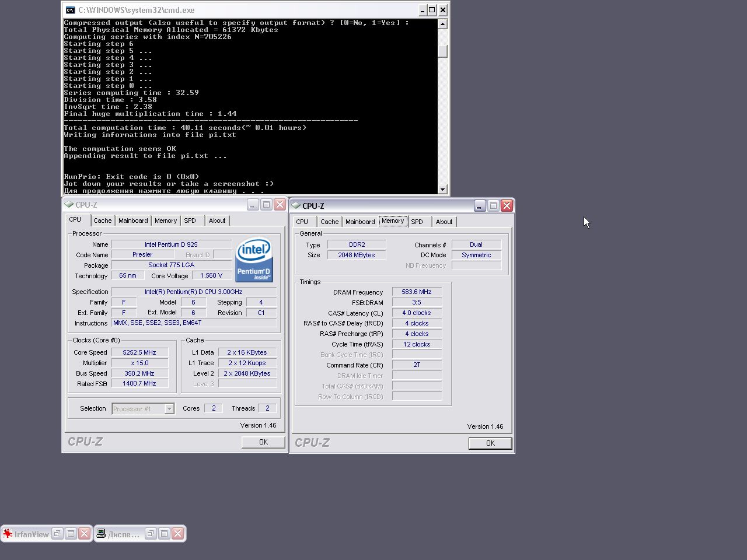This screenshot has width=747, height=560.
Task: Close the left CPU-Z CPU window
Action: coord(280,205)
